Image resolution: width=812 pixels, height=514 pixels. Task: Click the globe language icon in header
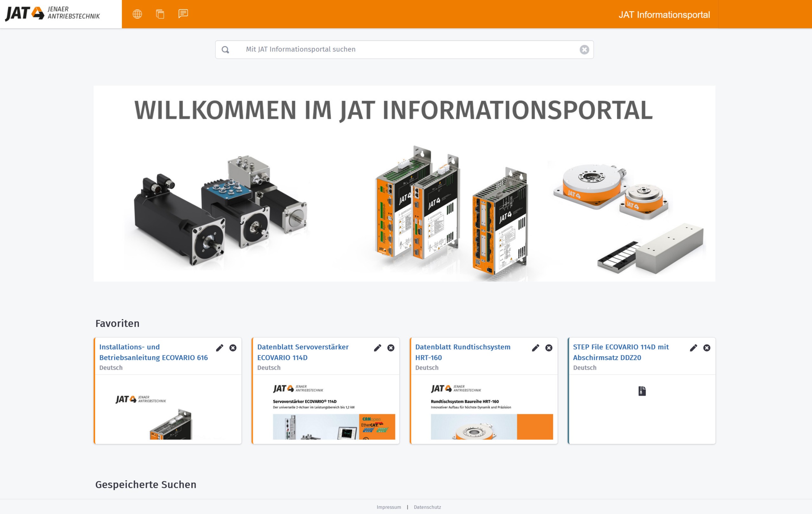(137, 14)
